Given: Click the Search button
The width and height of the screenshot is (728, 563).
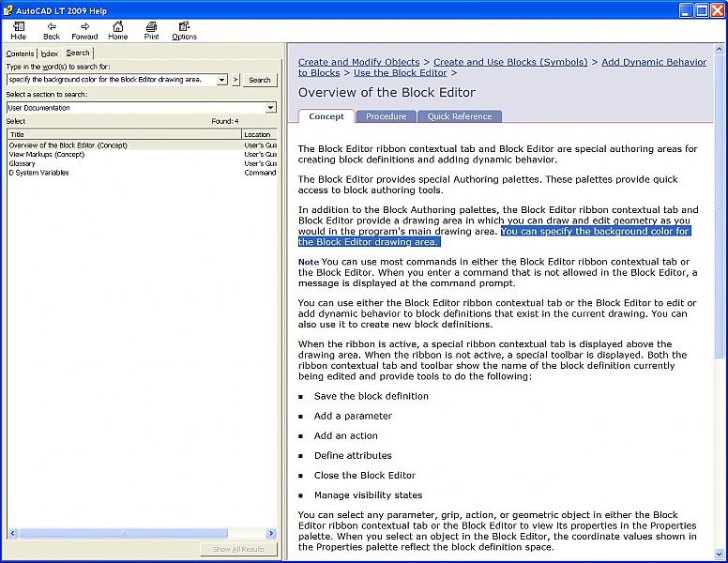Looking at the screenshot, I should 260,80.
